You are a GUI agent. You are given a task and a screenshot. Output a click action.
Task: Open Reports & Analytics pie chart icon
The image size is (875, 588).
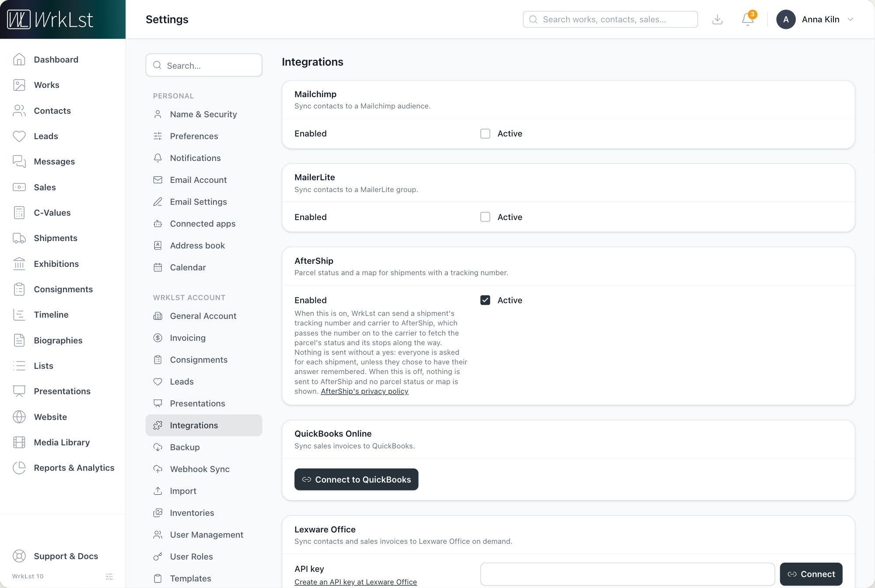tap(19, 468)
